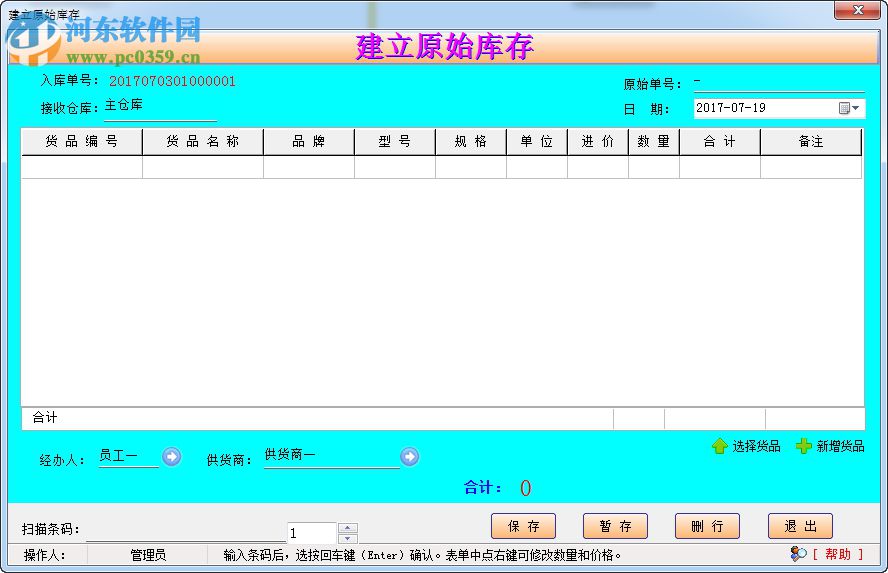Click the empty first-row cell under 货品名称
This screenshot has height=573, width=888.
coord(203,167)
